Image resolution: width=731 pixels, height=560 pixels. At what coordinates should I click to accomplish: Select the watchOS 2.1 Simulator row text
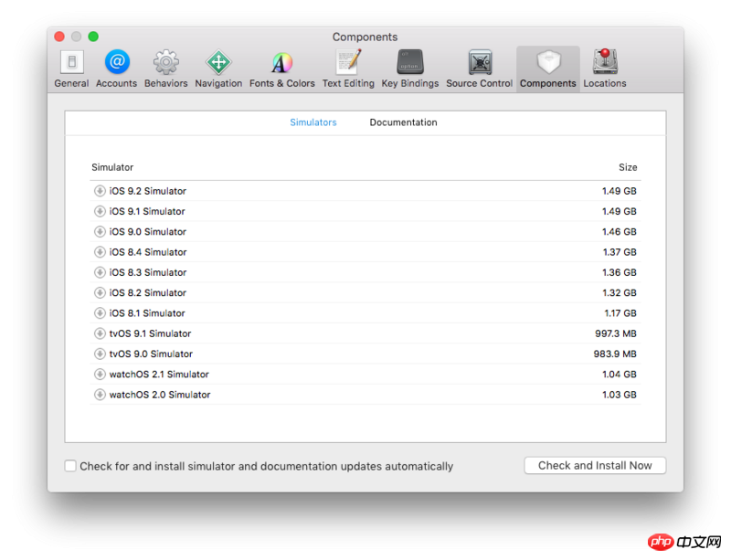(x=159, y=375)
